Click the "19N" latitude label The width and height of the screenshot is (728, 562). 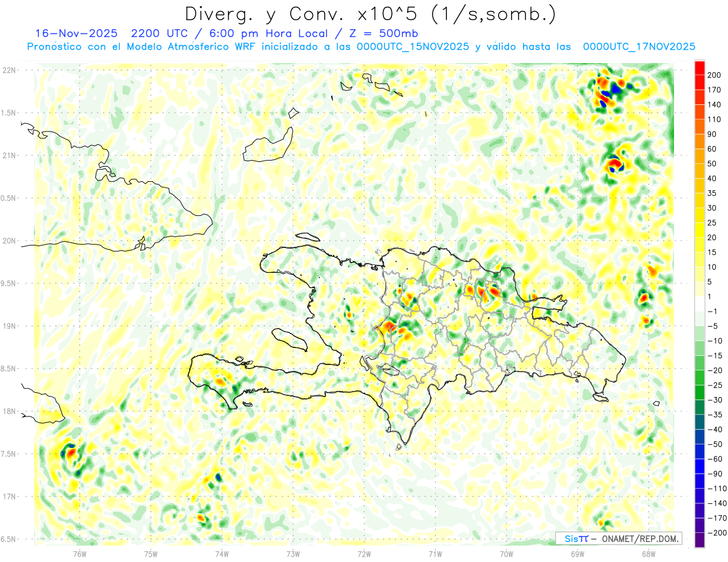[9, 326]
